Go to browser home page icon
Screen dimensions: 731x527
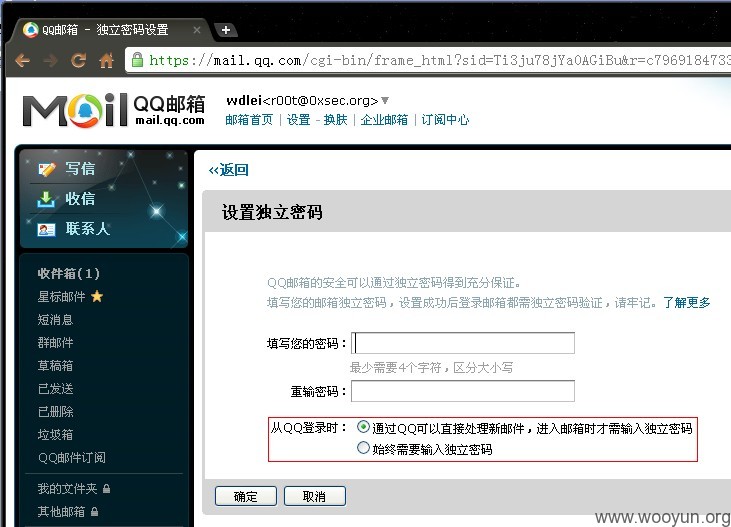pos(107,60)
